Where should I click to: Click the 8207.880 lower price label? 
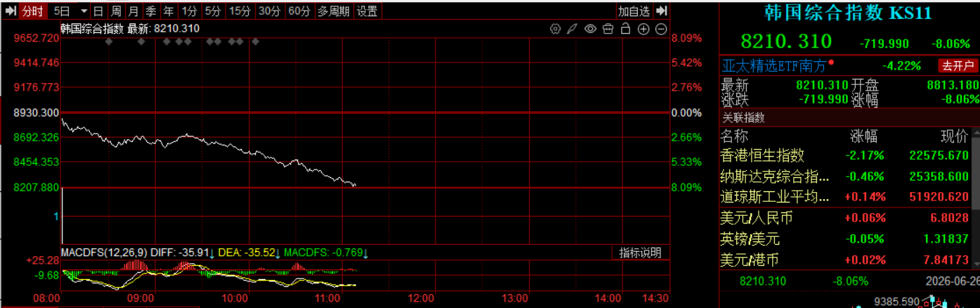pyautogui.click(x=37, y=188)
